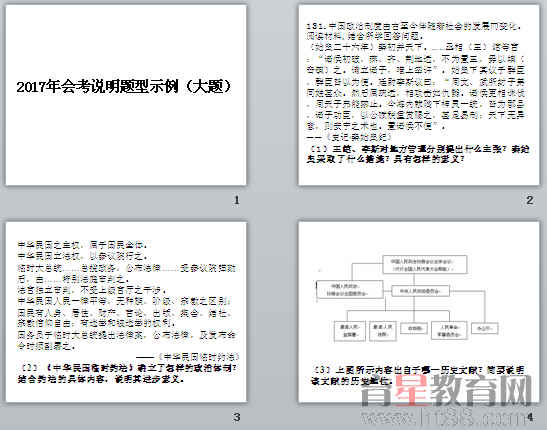Click slide number 3 label
The height and width of the screenshot is (430, 547).
tap(237, 417)
